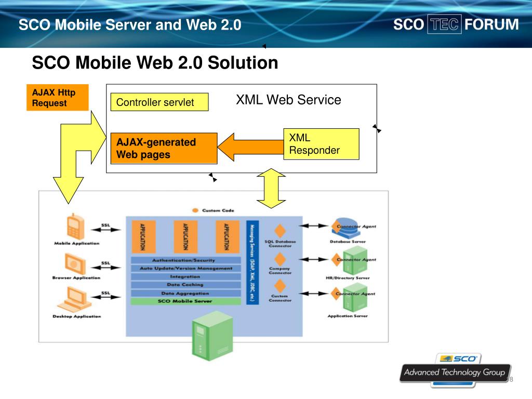Click the Auto Update/Version Management bar
This screenshot has height=399, width=532.
(x=186, y=269)
